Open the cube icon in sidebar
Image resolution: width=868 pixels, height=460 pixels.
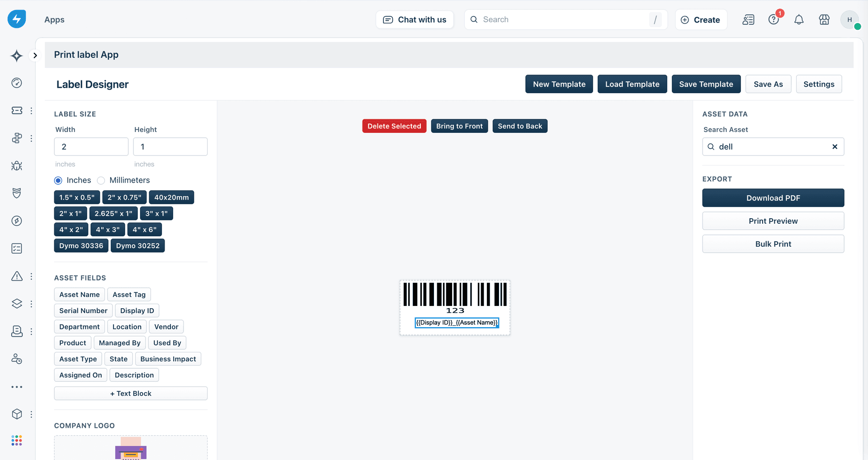click(x=17, y=414)
